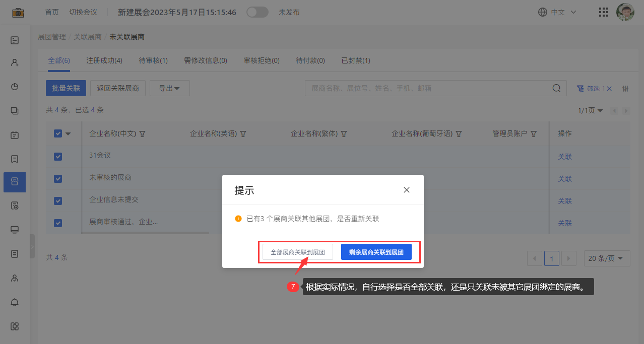Click the apps grid icon in header
The image size is (644, 344).
[603, 12]
